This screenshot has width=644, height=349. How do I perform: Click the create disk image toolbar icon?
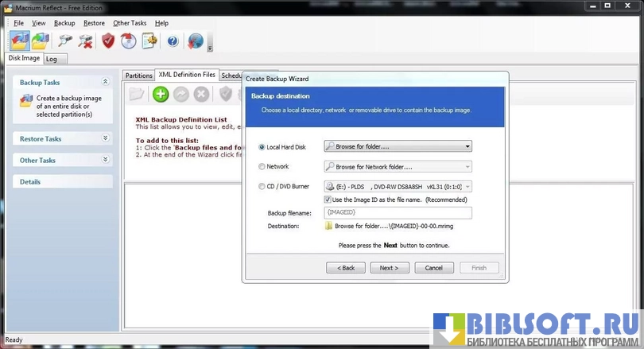click(19, 41)
